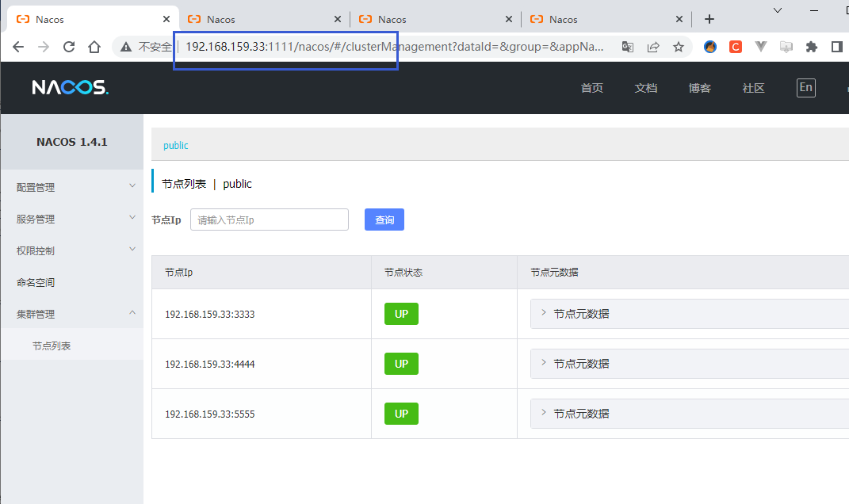Viewport: 849px width, 504px height.
Task: Click the not-secure warning triangle icon
Action: pos(125,47)
